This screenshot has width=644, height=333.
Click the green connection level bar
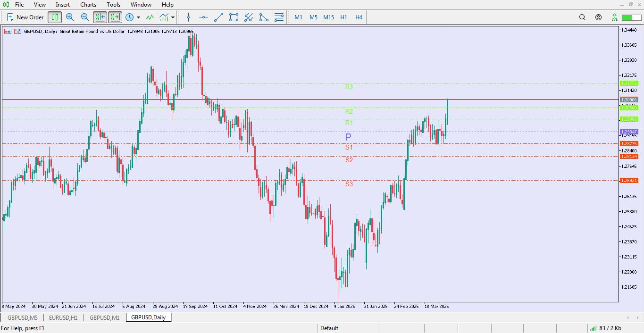(627, 17)
